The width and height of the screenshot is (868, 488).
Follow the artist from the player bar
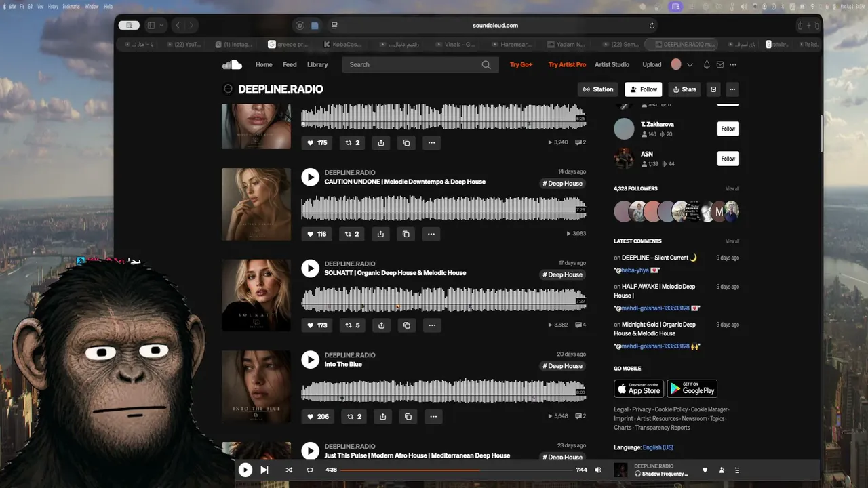coord(722,470)
